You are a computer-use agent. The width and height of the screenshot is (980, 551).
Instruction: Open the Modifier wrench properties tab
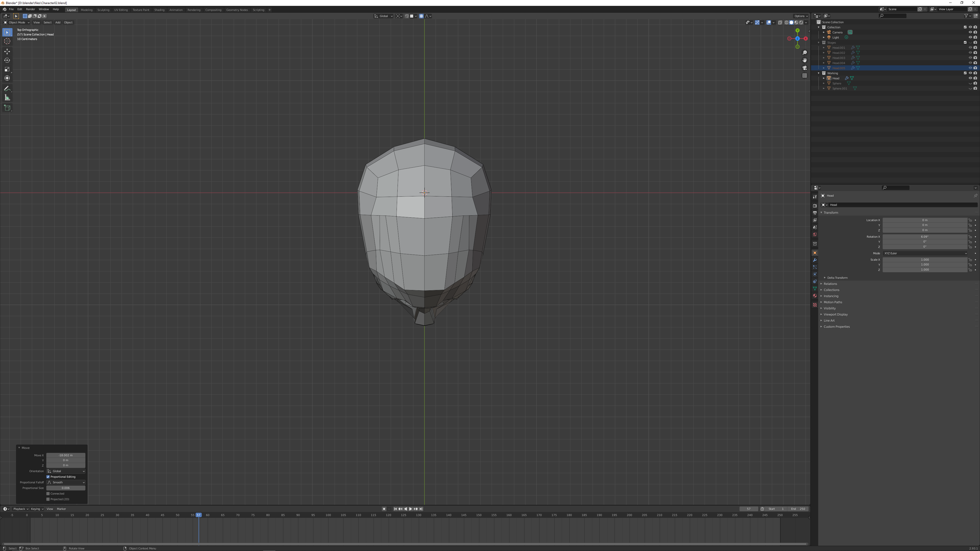click(815, 260)
